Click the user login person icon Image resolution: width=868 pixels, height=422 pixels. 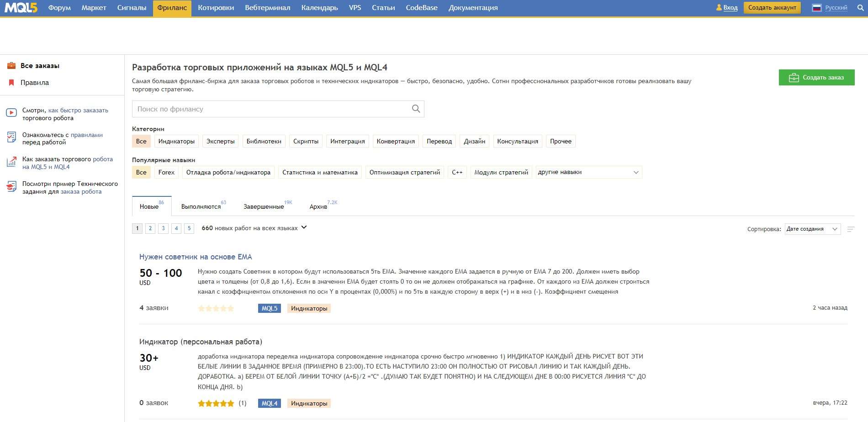point(719,7)
